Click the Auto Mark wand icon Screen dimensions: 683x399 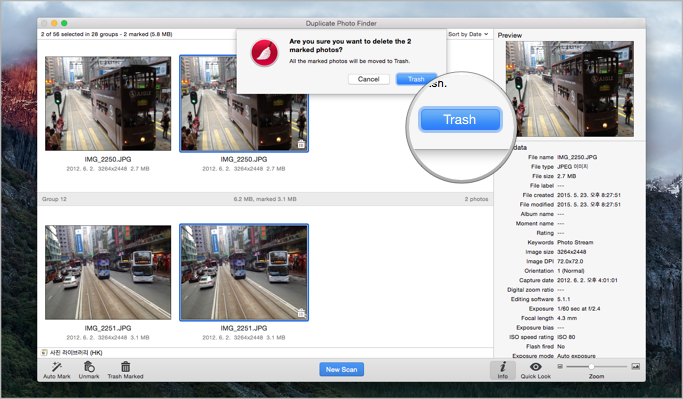point(57,367)
